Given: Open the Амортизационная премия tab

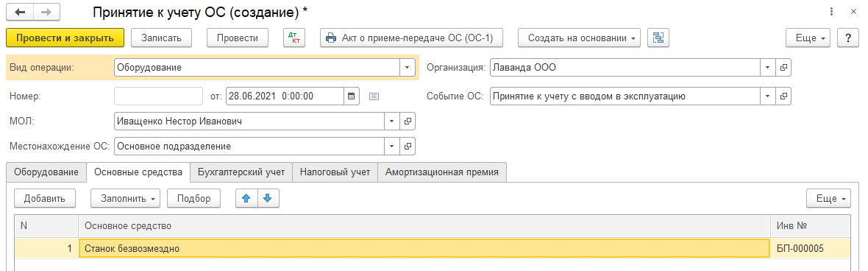Looking at the screenshot, I should coord(442,172).
